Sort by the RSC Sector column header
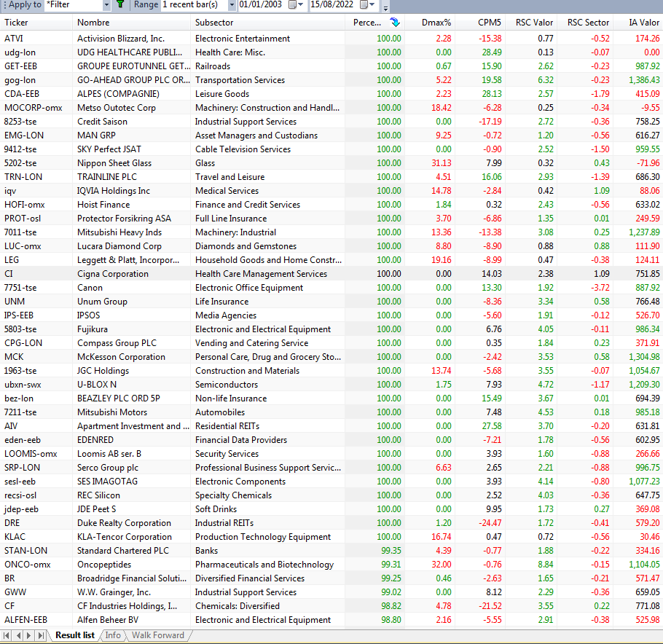The width and height of the screenshot is (663, 644). (585, 23)
